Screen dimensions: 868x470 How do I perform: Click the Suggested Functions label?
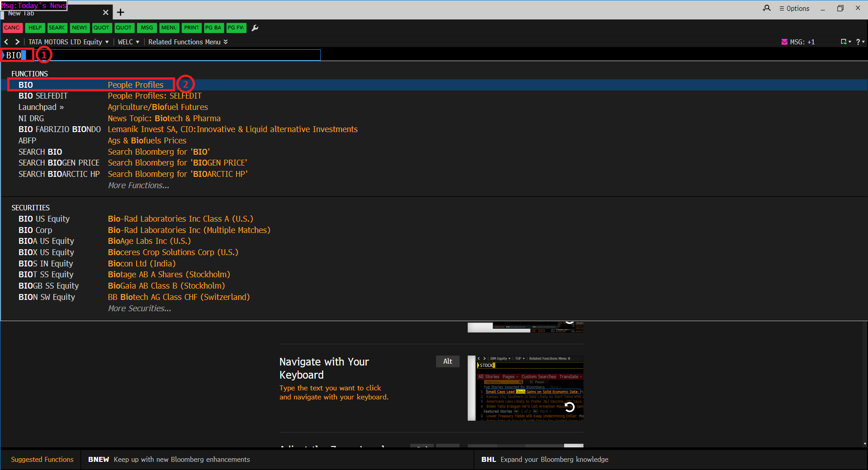[x=42, y=460]
